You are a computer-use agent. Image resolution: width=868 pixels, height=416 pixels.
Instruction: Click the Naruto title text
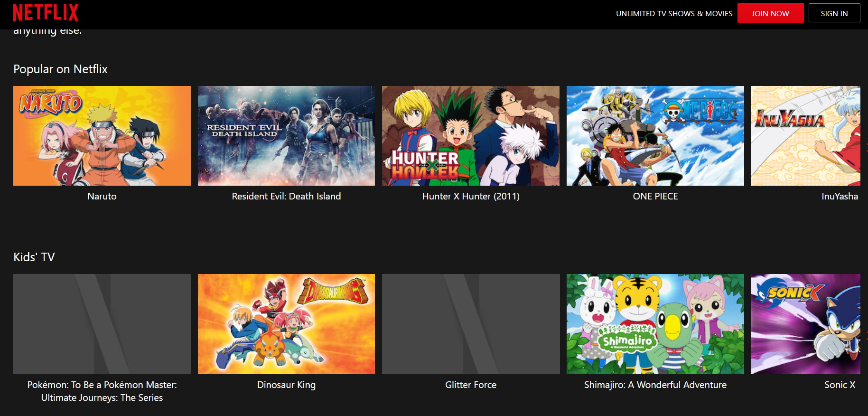pos(102,196)
